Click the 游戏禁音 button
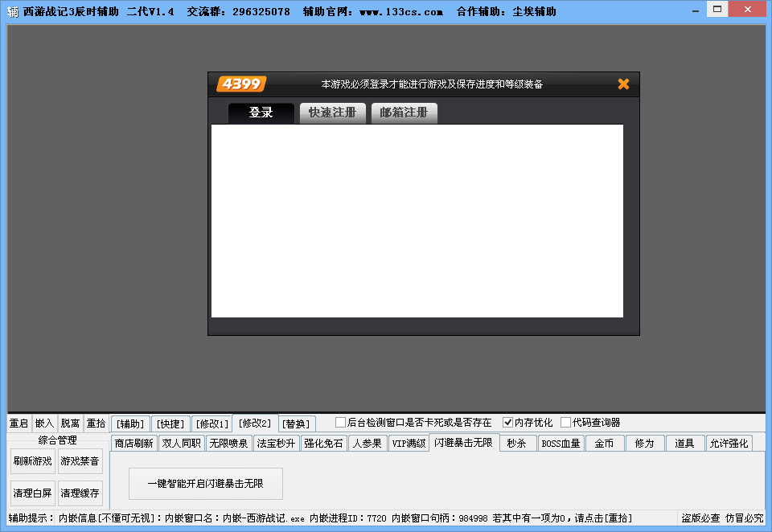Image resolution: width=772 pixels, height=532 pixels. pos(80,461)
